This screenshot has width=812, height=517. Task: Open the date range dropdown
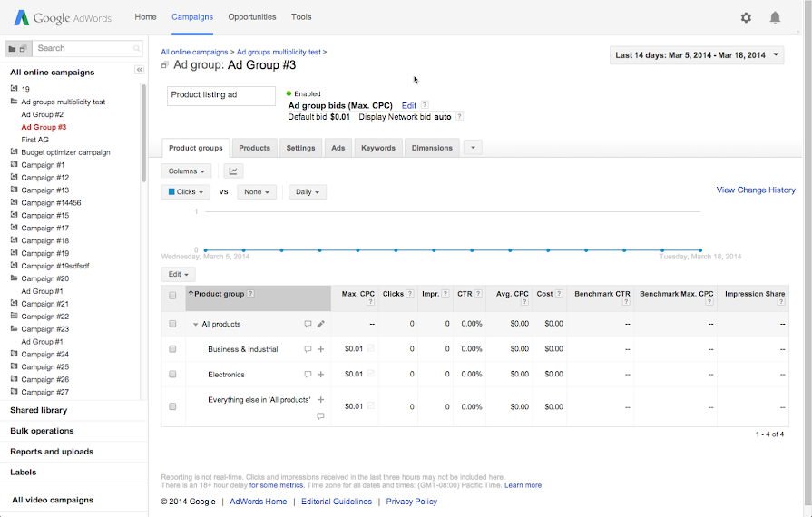(x=697, y=55)
